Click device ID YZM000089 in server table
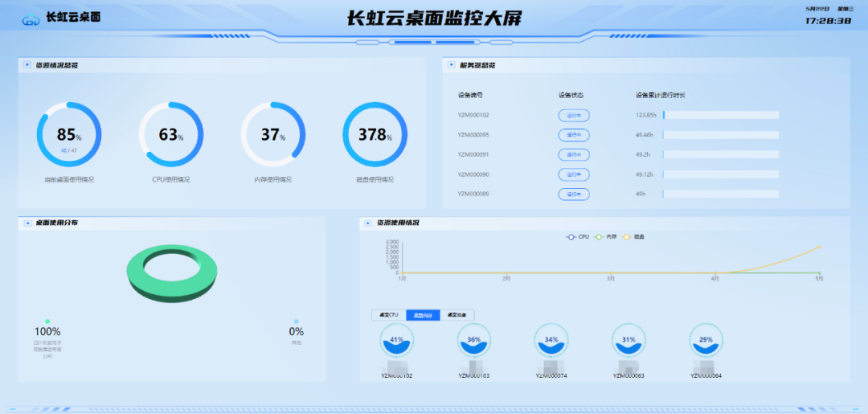Viewport: 868px width, 414px height. [473, 195]
